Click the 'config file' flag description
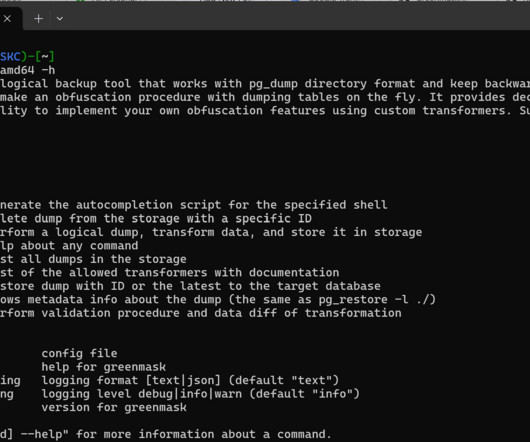Viewport: 530px width, 442px height. coord(79,353)
